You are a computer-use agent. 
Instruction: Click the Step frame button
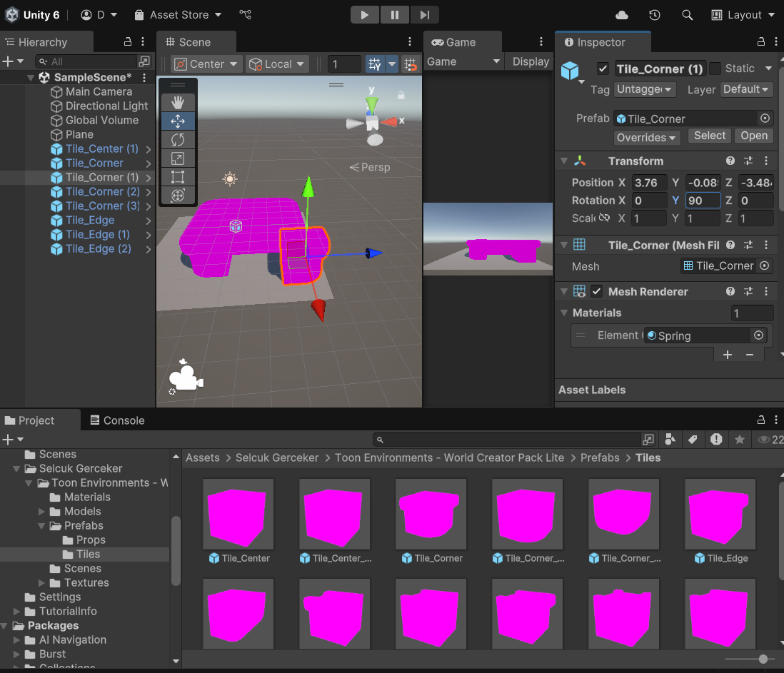425,15
